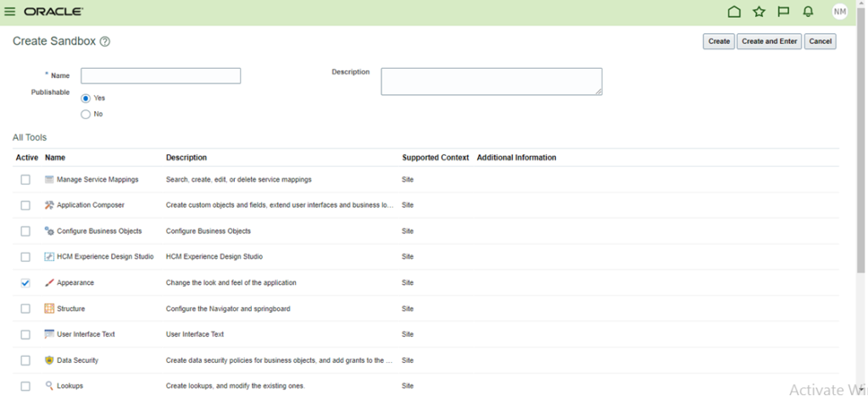The height and width of the screenshot is (396, 868).
Task: Go to Home via house icon
Action: pyautogui.click(x=734, y=12)
